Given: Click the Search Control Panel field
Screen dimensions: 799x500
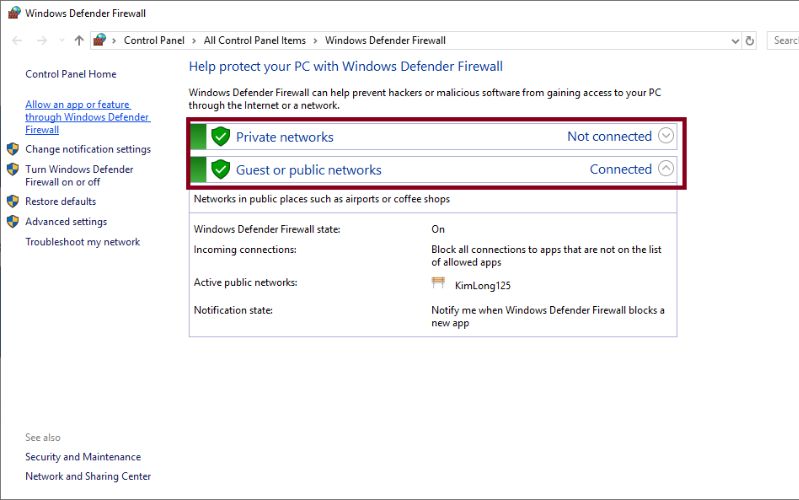Looking at the screenshot, I should (x=783, y=40).
